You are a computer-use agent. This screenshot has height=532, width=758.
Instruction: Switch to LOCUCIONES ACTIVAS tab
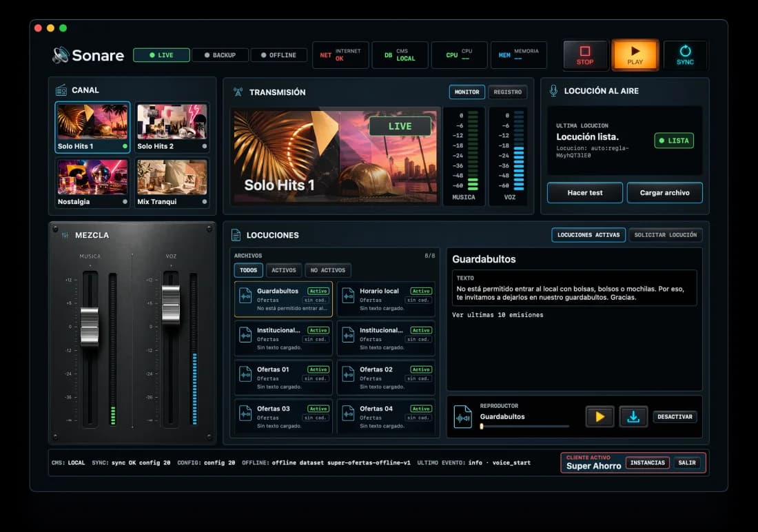point(588,235)
